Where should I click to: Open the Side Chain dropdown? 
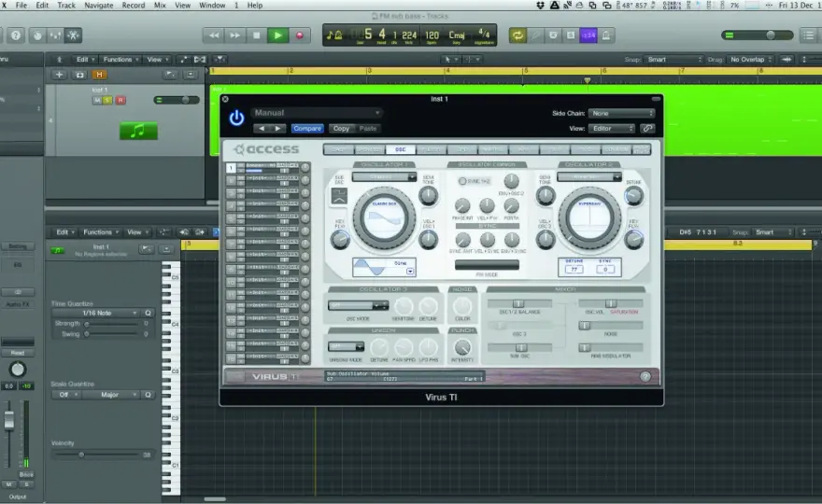(622, 113)
